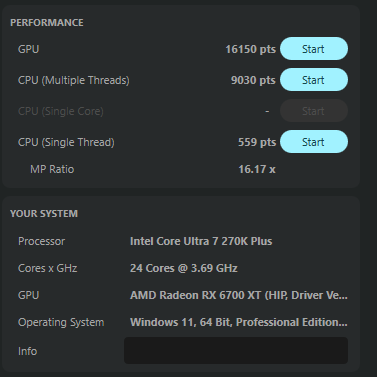Click the PERFORMANCE section header
This screenshot has height=377, width=377.
pyautogui.click(x=47, y=23)
